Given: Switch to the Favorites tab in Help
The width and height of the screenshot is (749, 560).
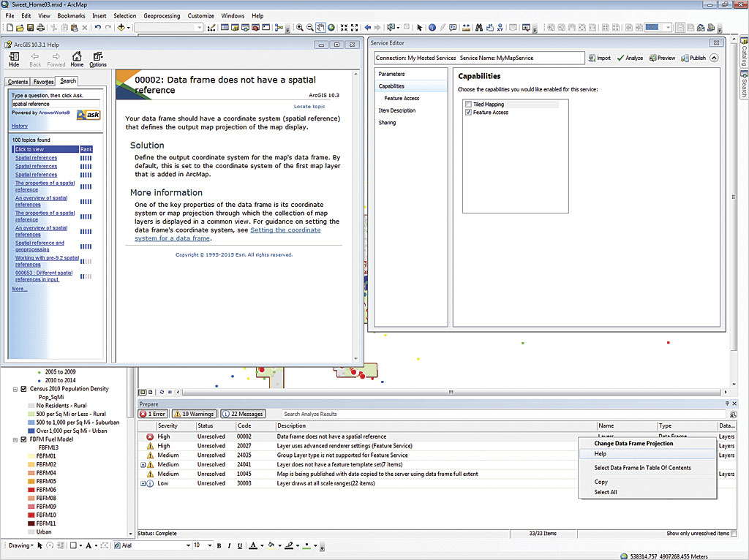Looking at the screenshot, I should click(x=43, y=82).
